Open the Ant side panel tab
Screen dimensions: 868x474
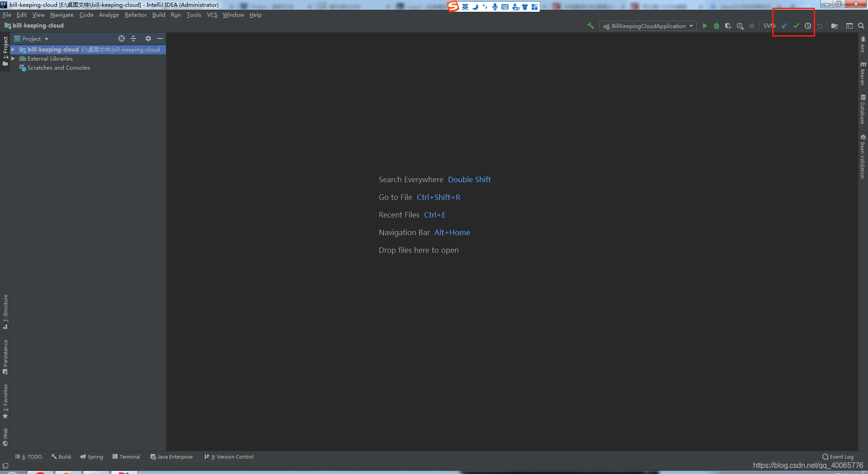[x=863, y=44]
